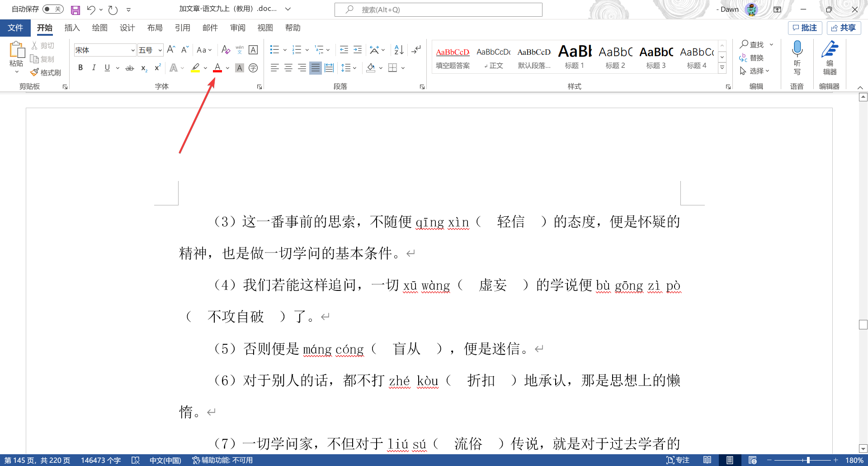The image size is (868, 466).
Task: Click the search box 搜索(Alt+Q)
Action: tap(438, 10)
